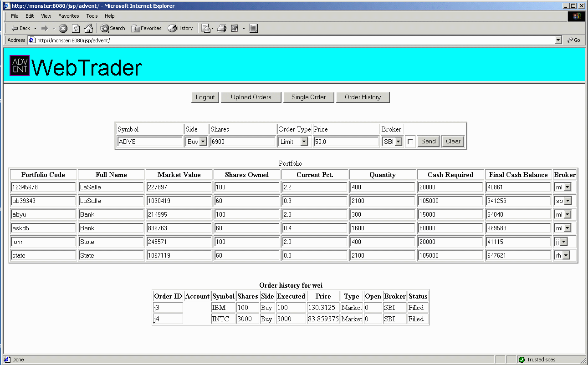Open the Tools menu
The height and width of the screenshot is (365, 588).
click(92, 16)
